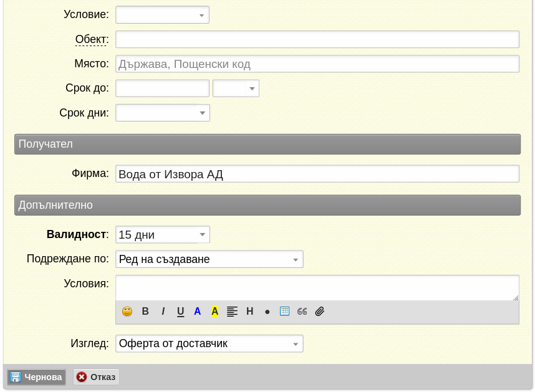The width and height of the screenshot is (535, 392).
Task: Expand the Валидност 15 дни dropdown
Action: [x=163, y=234]
